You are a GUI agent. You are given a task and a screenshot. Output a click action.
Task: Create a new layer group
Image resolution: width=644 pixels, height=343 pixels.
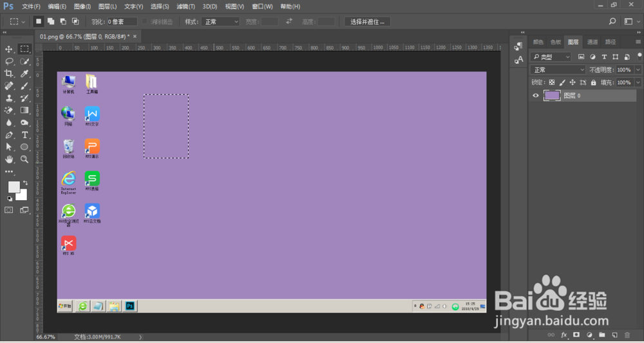[602, 335]
